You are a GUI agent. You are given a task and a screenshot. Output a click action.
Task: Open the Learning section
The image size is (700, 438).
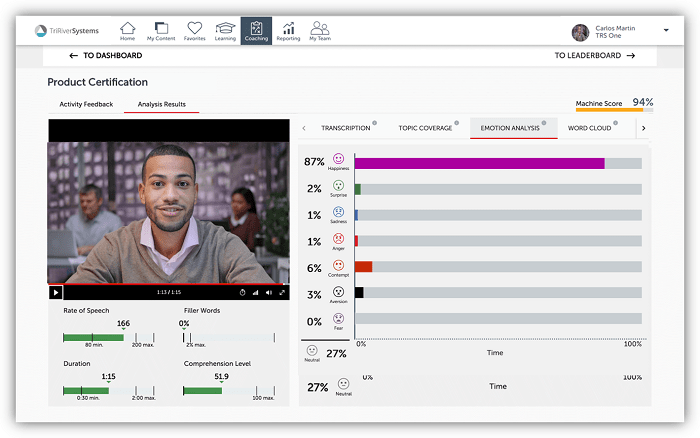(x=225, y=31)
